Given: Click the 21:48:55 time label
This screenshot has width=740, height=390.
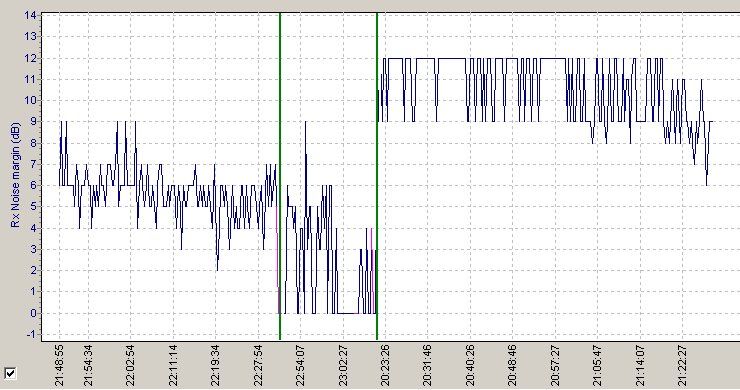Looking at the screenshot, I should tap(59, 365).
